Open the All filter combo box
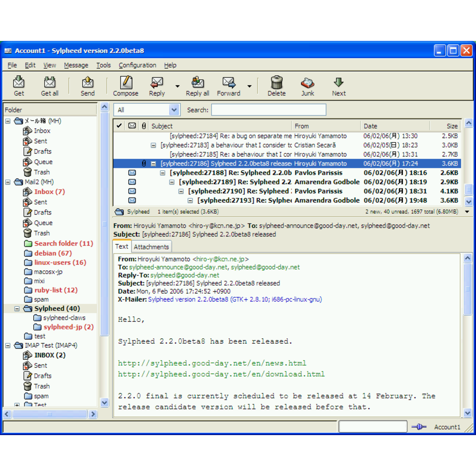Image resolution: width=476 pixels, height=476 pixels. click(147, 110)
